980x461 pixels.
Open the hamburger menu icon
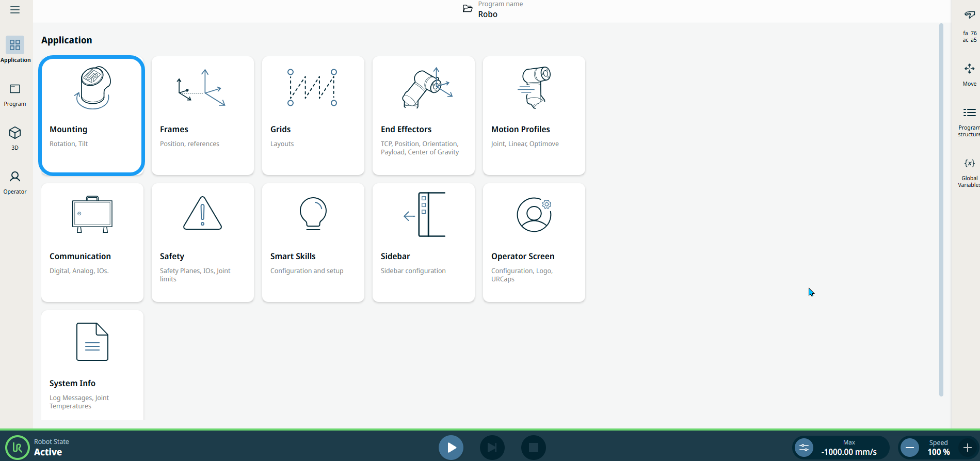[x=15, y=10]
